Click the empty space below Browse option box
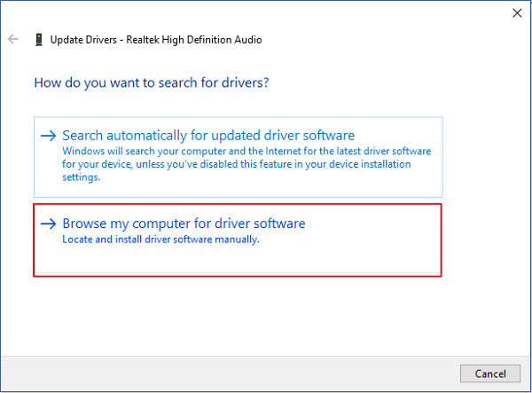Image resolution: width=532 pixels, height=393 pixels. 238,310
